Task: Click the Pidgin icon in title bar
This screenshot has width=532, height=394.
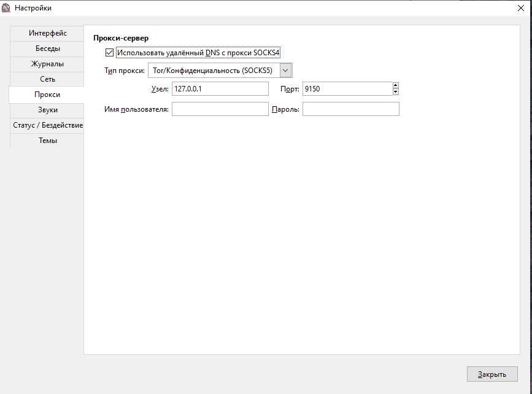Action: pos(6,8)
